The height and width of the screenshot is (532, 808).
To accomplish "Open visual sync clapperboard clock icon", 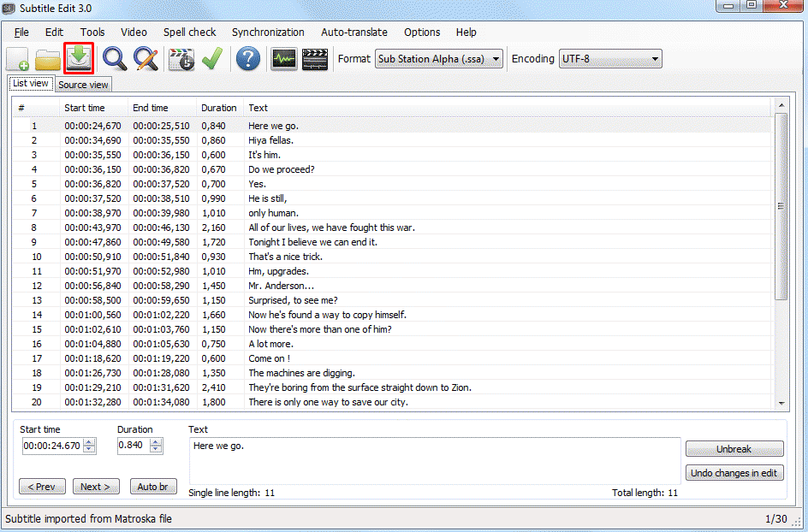I will pyautogui.click(x=181, y=59).
